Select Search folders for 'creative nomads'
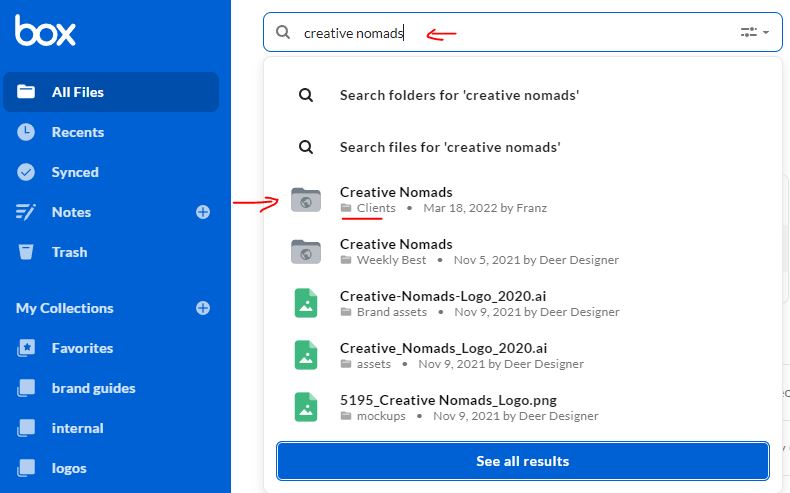Viewport: 790px width, 493px height. point(459,95)
